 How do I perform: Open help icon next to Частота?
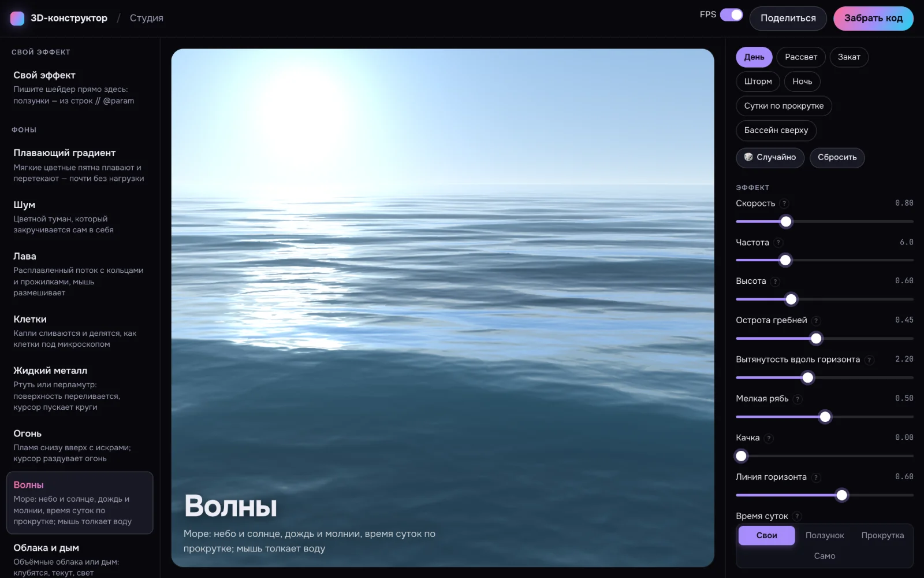tap(778, 243)
